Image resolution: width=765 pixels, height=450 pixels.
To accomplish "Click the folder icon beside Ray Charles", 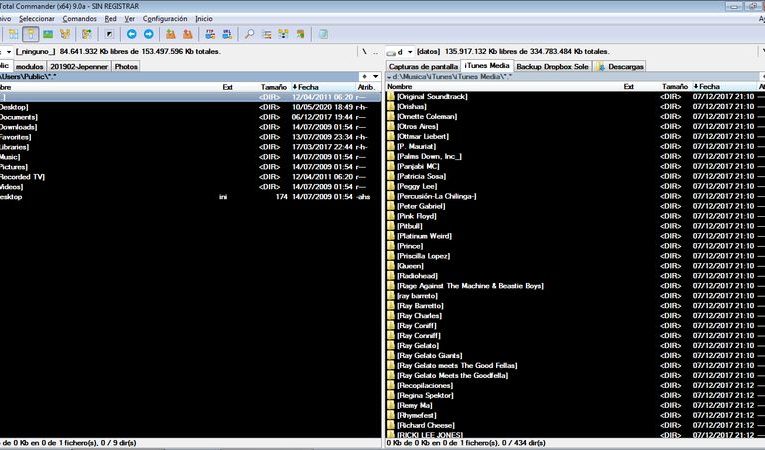I will 391,315.
